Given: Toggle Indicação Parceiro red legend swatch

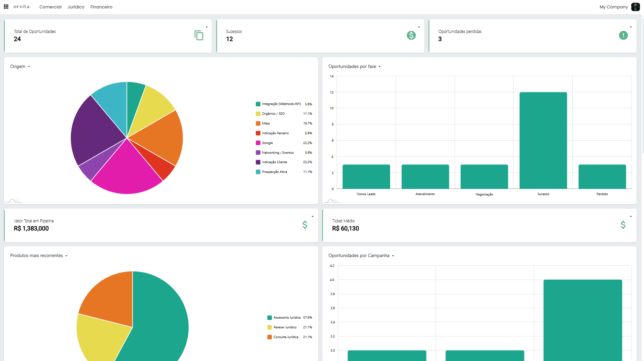Looking at the screenshot, I should click(x=258, y=133).
